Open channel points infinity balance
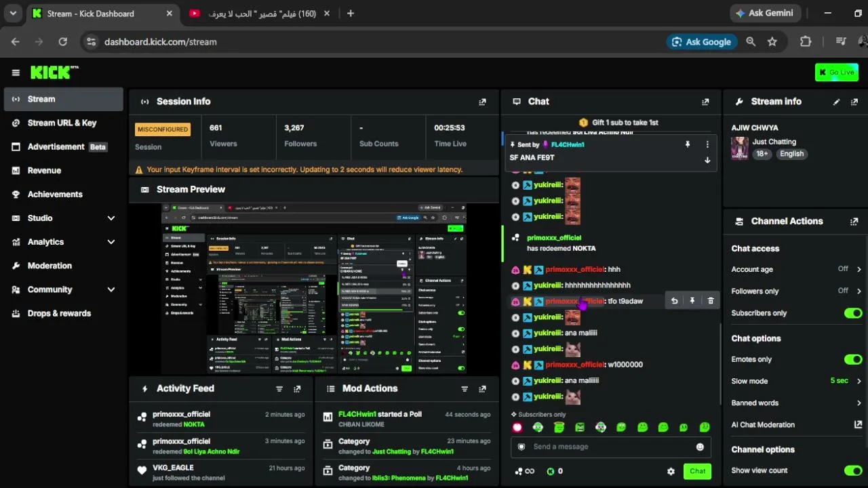868x488 pixels. pyautogui.click(x=525, y=472)
